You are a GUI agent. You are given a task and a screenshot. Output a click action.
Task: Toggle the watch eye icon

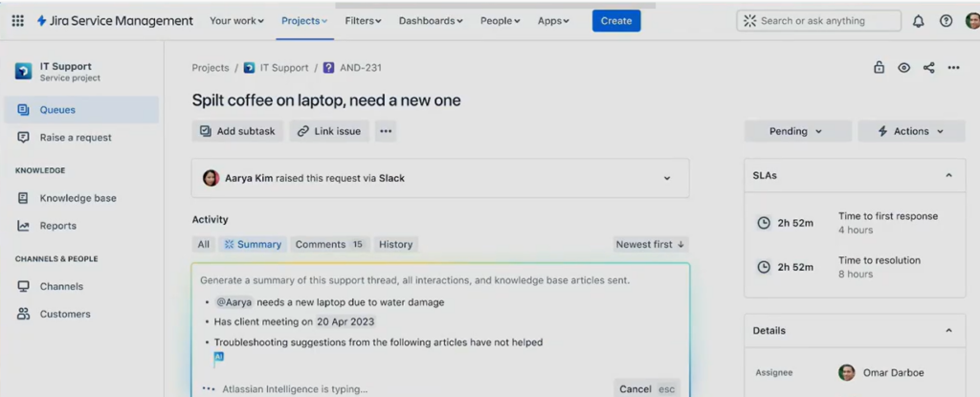pos(903,68)
